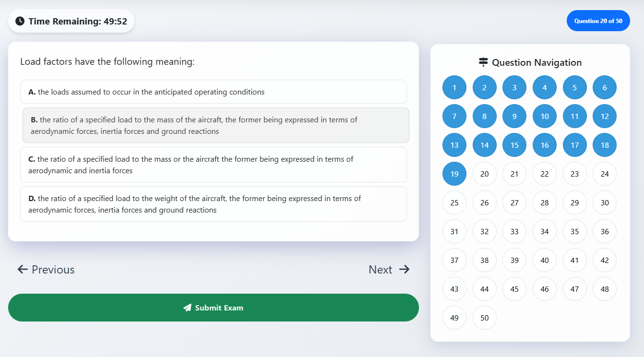
Task: Click the paper plane icon on Submit
Action: [x=188, y=308]
